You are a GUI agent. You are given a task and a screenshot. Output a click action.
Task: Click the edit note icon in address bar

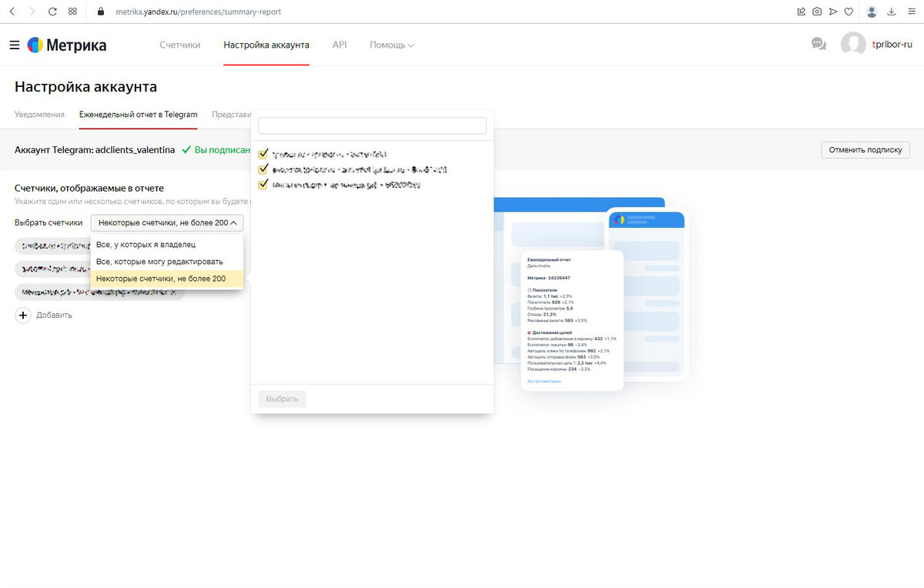(x=802, y=12)
